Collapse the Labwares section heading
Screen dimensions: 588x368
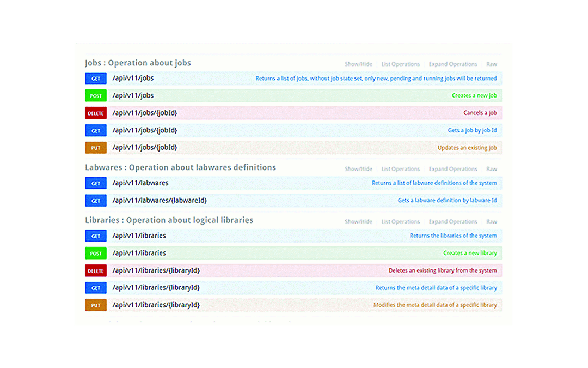pyautogui.click(x=180, y=167)
